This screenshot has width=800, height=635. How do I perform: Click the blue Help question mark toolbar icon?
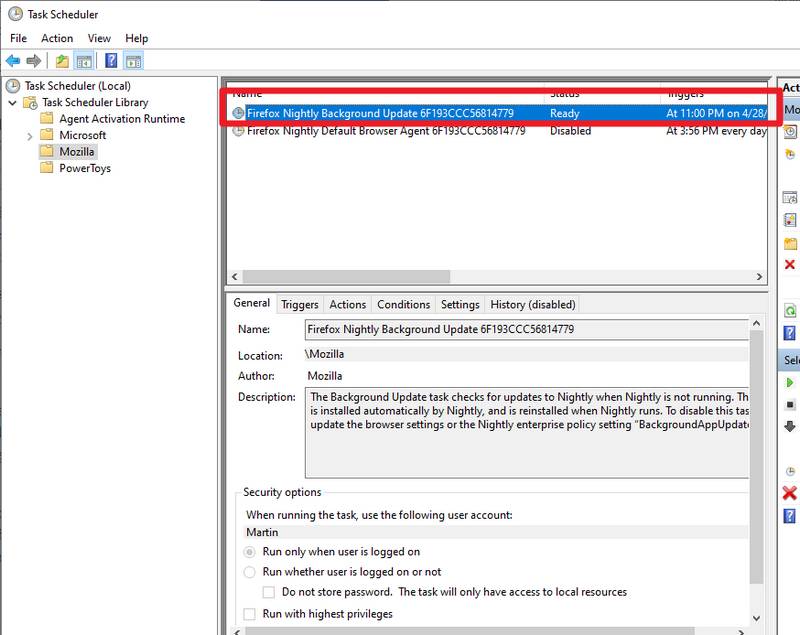click(x=111, y=61)
